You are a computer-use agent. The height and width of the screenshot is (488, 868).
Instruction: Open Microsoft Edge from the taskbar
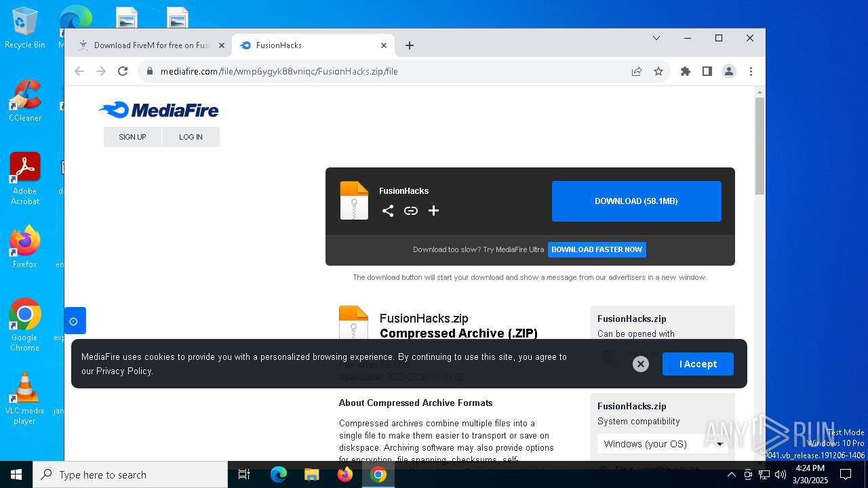279,474
